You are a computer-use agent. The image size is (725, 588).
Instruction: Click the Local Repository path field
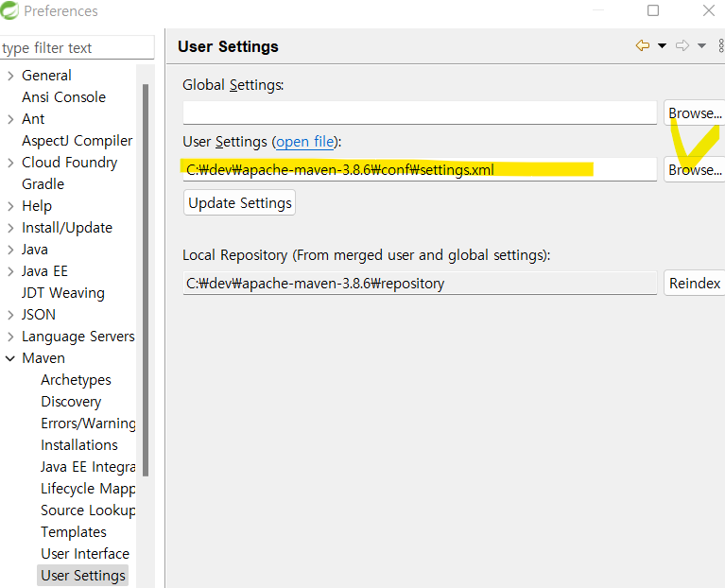click(420, 283)
